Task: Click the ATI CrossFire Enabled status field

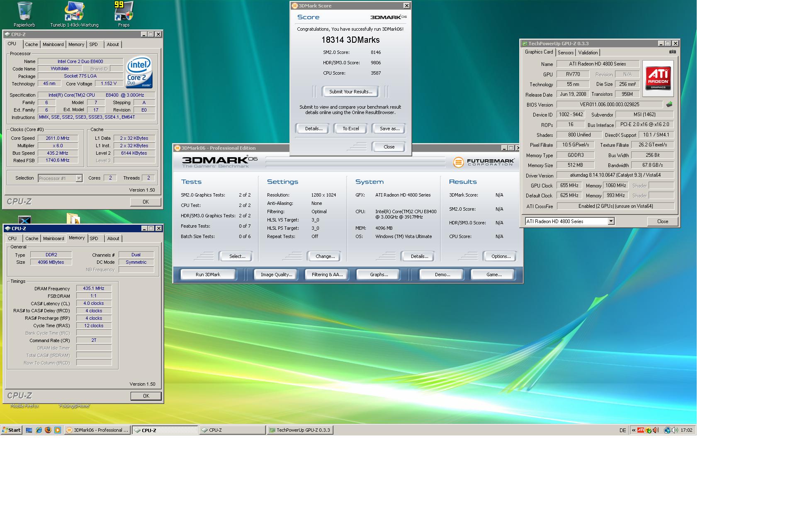Action: pos(615,206)
